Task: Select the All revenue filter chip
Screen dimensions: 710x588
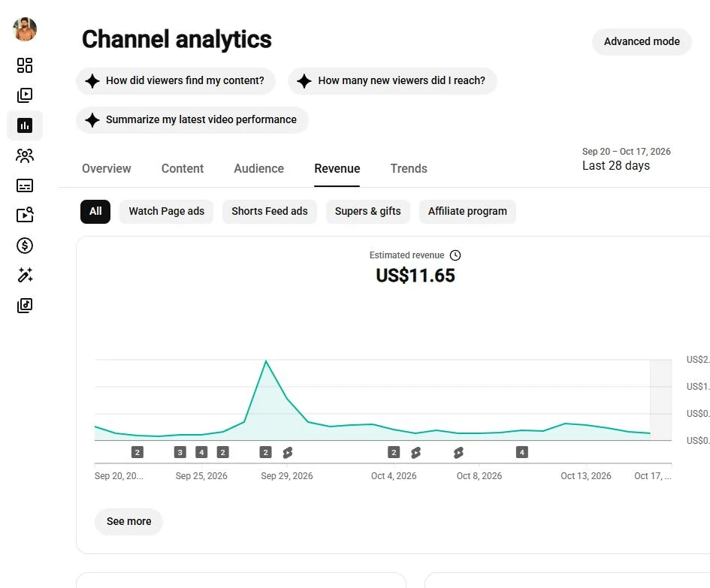Action: (95, 211)
